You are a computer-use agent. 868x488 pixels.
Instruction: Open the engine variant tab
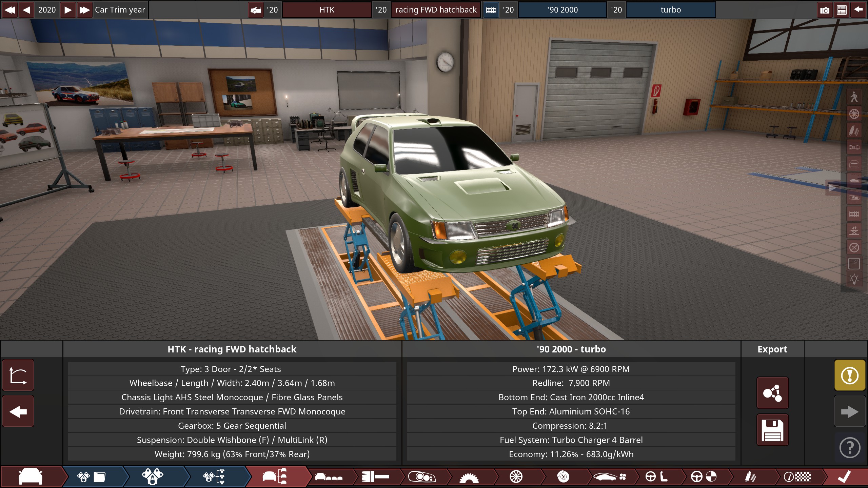pos(153,477)
